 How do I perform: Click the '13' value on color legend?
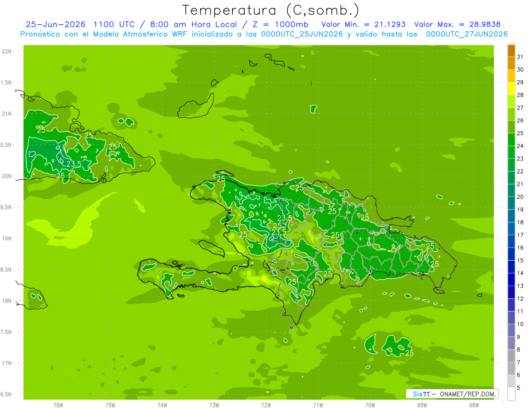click(x=520, y=286)
